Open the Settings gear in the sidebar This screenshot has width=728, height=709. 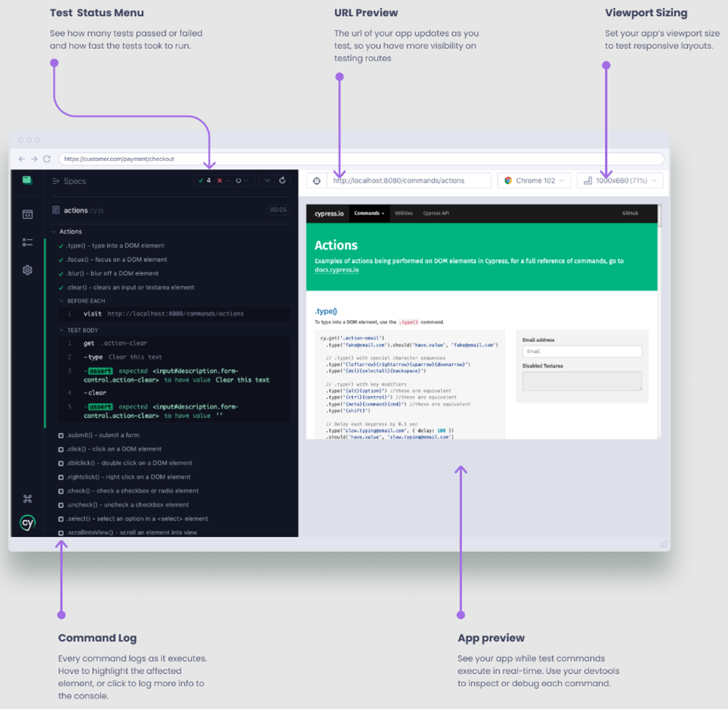(28, 270)
